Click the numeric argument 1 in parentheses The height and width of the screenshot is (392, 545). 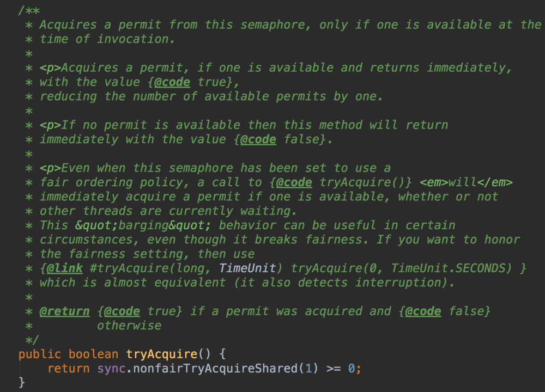(309, 369)
